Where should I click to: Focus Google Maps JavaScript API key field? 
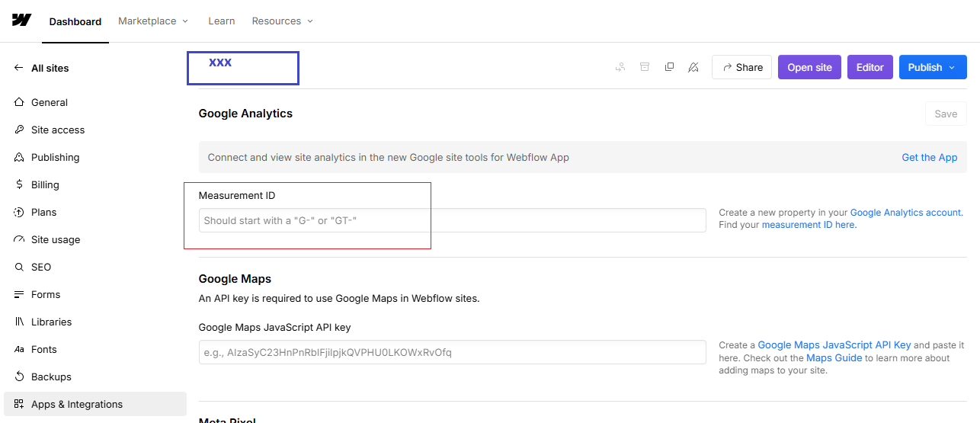coord(453,352)
